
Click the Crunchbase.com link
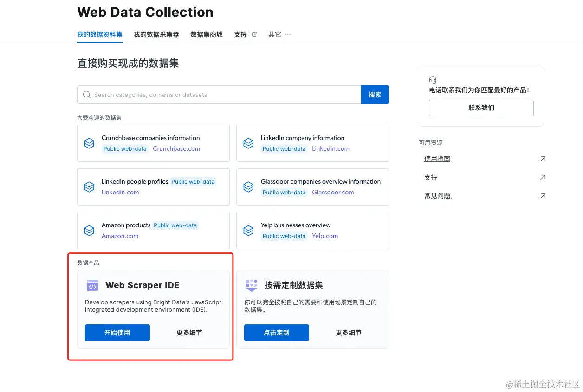176,149
